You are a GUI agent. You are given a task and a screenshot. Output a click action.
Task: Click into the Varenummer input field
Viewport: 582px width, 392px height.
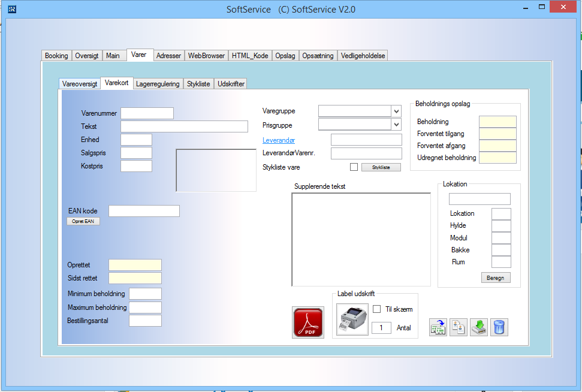pos(147,113)
